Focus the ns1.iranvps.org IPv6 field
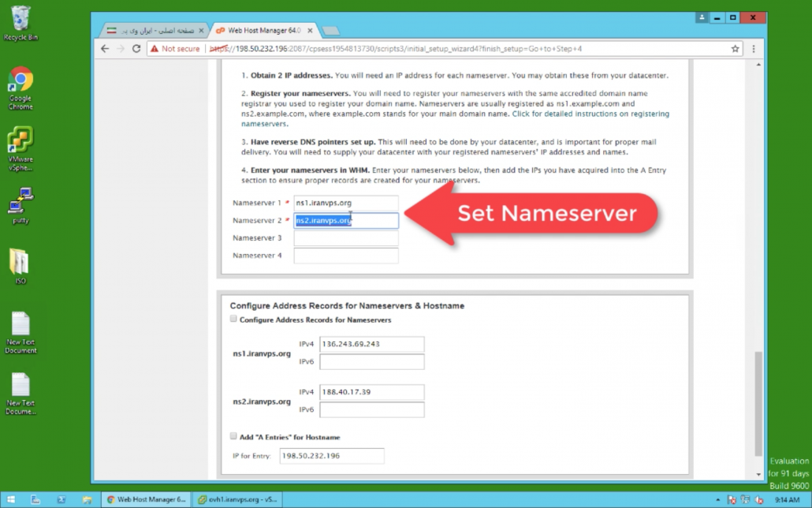This screenshot has width=812, height=508. point(372,362)
